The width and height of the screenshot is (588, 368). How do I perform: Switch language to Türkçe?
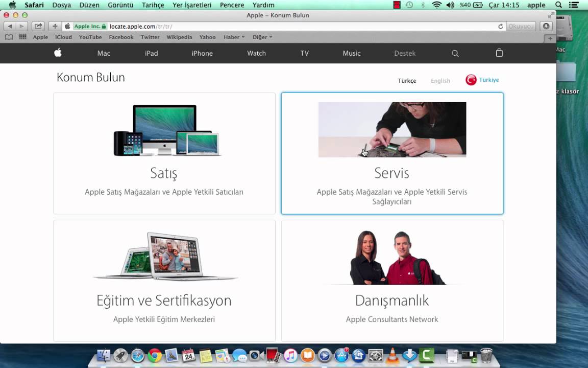pos(407,80)
